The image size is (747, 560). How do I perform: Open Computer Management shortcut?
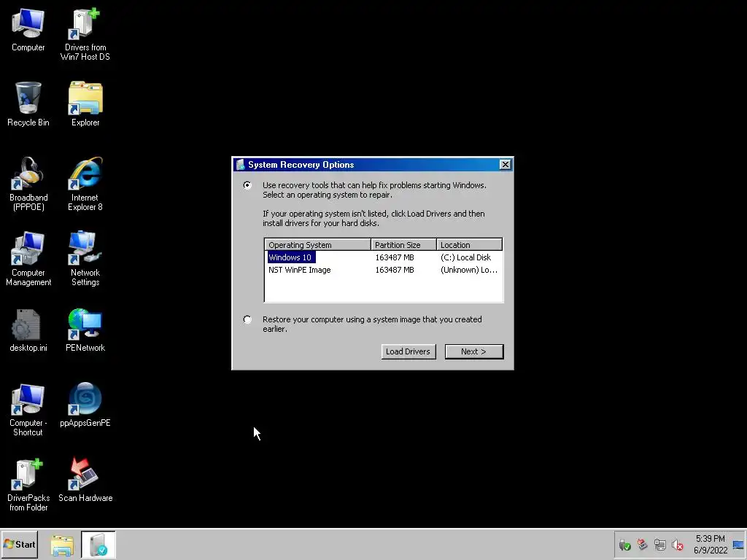click(x=28, y=259)
